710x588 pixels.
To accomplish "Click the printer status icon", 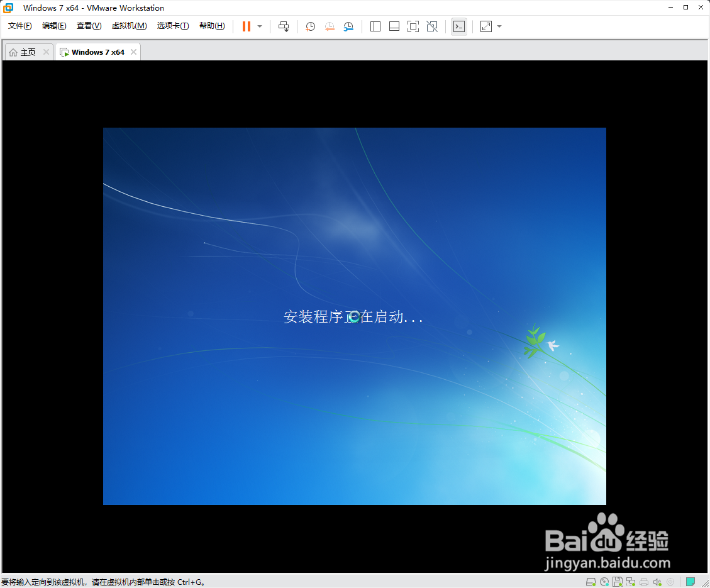I will tap(644, 582).
